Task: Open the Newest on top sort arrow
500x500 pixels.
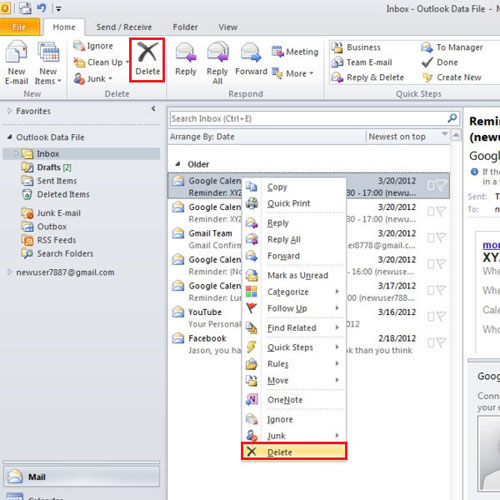Action: [x=445, y=134]
